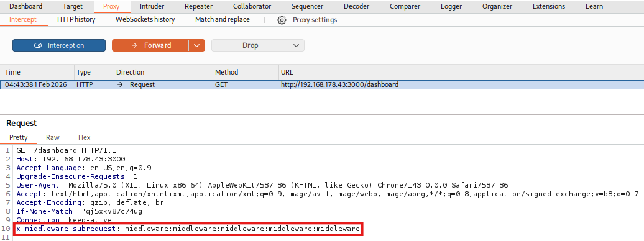Toggle the Intercept on switch
The width and height of the screenshot is (644, 241).
59,45
